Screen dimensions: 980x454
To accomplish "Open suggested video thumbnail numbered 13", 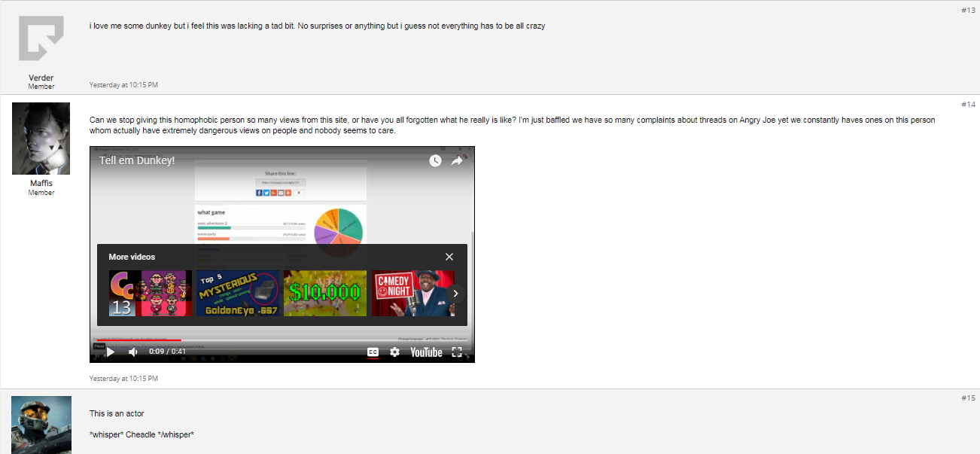I will click(151, 294).
